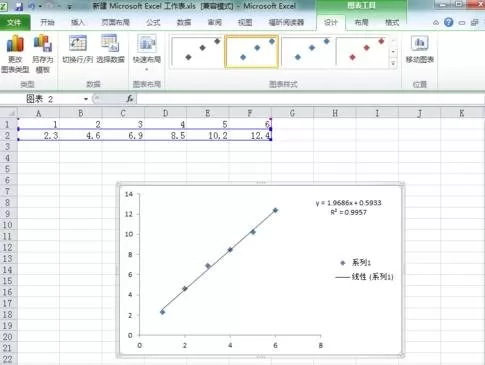Open Excel Help with the question mark icon
485x365 pixels.
point(449,22)
